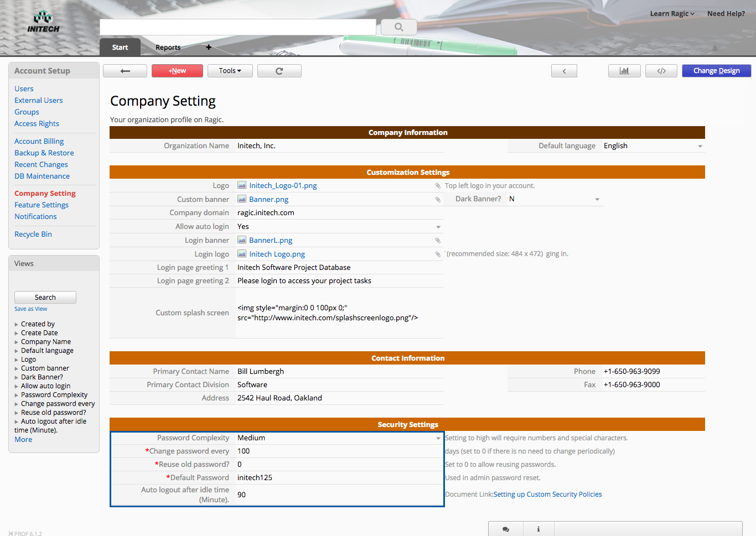Click the attachment clip icon for Login logo
The height and width of the screenshot is (536, 756).
(x=438, y=254)
